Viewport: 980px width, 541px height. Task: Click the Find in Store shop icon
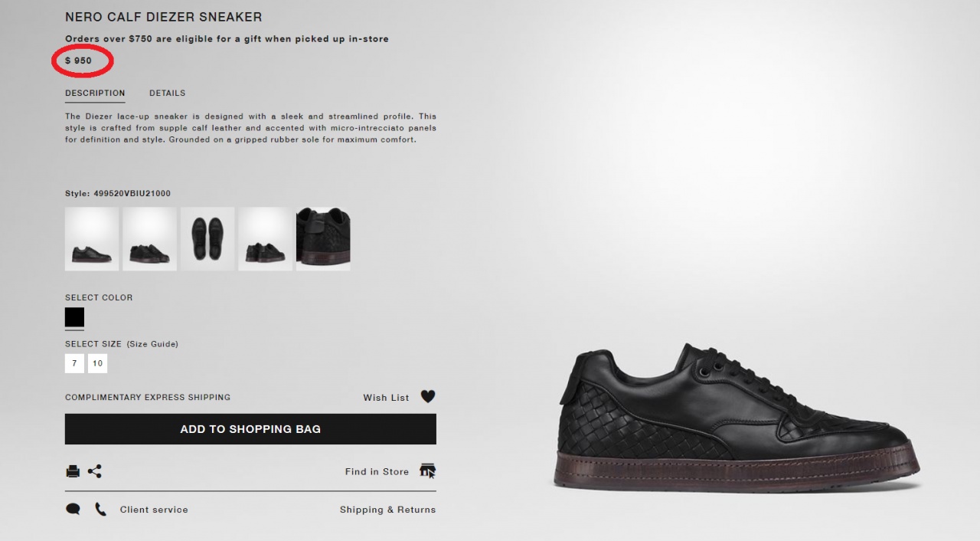[x=428, y=471]
